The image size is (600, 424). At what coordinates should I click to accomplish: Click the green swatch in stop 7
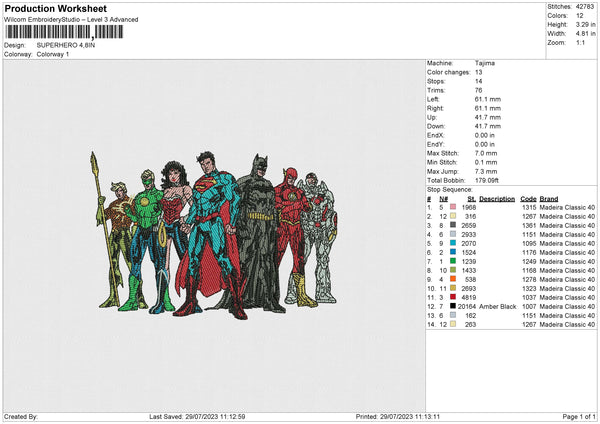[x=453, y=261]
